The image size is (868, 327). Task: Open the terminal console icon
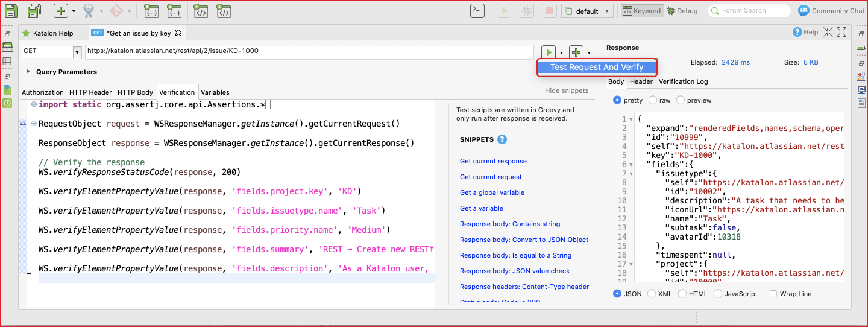click(x=477, y=11)
